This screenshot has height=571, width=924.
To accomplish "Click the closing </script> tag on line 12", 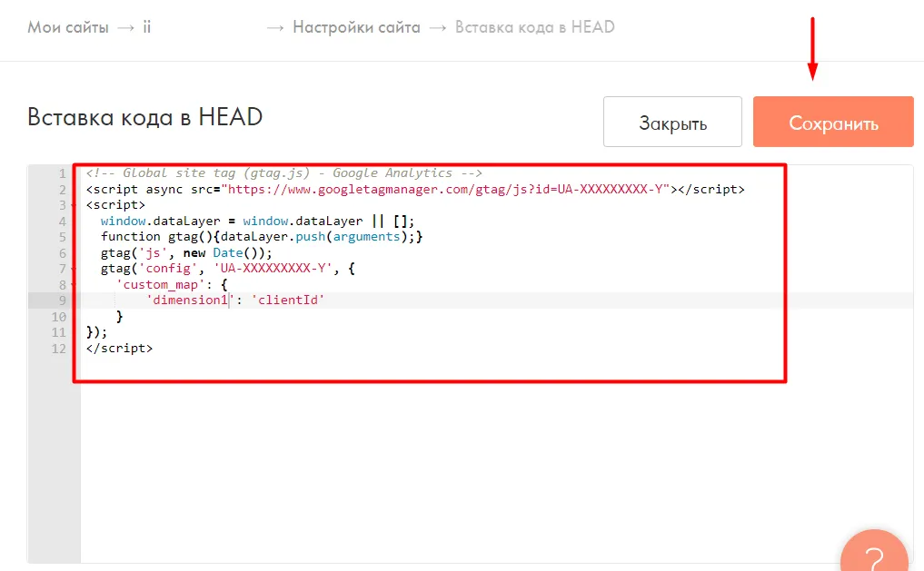I will pyautogui.click(x=119, y=349).
